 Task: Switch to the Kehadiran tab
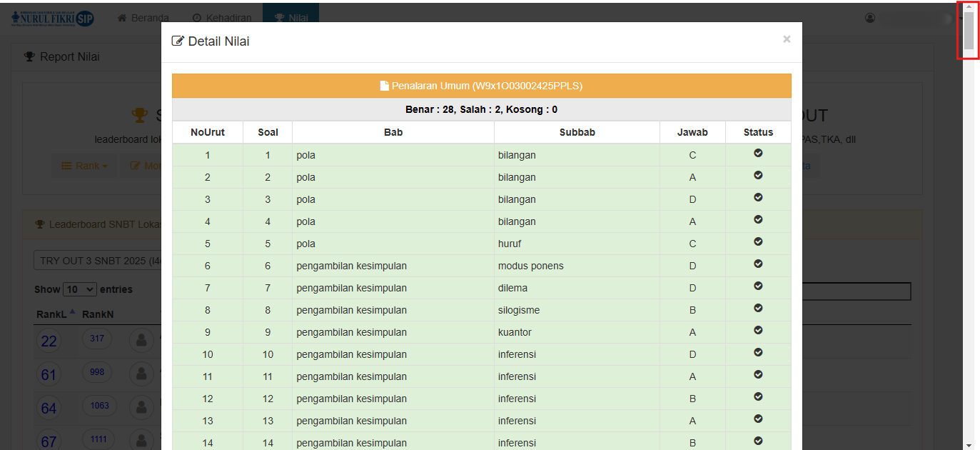(222, 18)
